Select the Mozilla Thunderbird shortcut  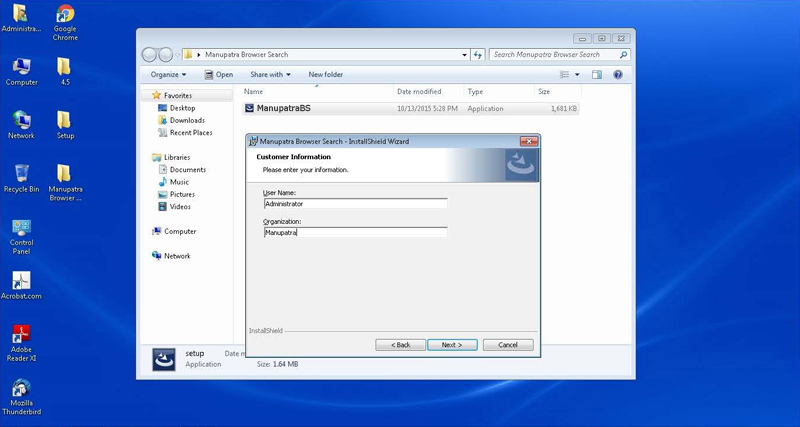click(21, 397)
